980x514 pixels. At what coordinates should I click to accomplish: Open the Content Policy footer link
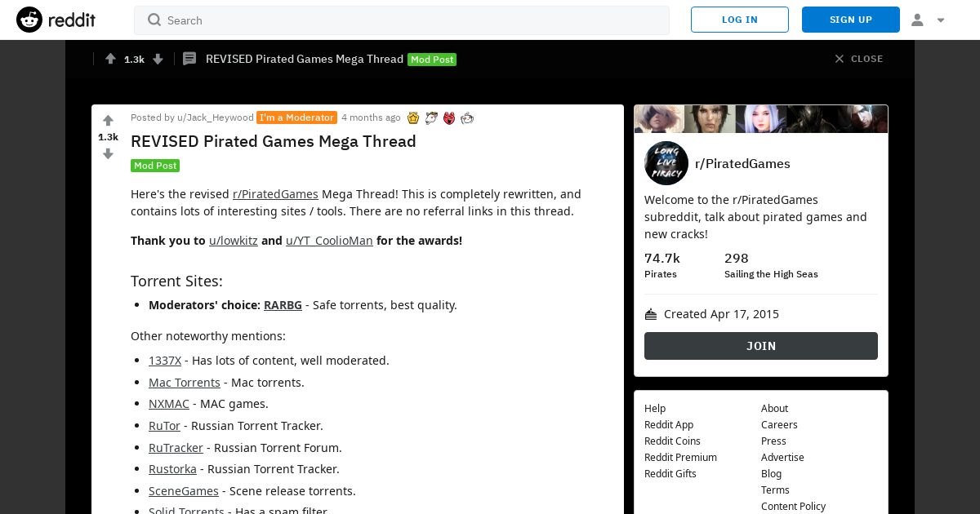793,507
